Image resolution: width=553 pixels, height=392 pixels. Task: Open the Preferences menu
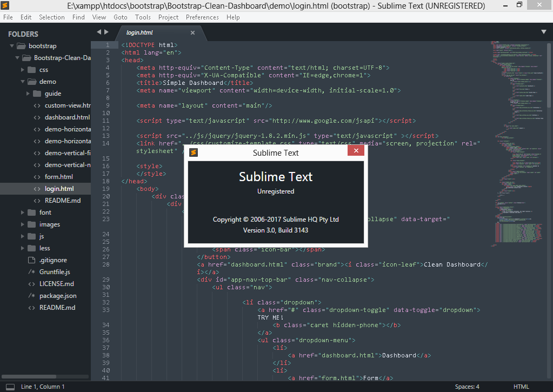(202, 17)
